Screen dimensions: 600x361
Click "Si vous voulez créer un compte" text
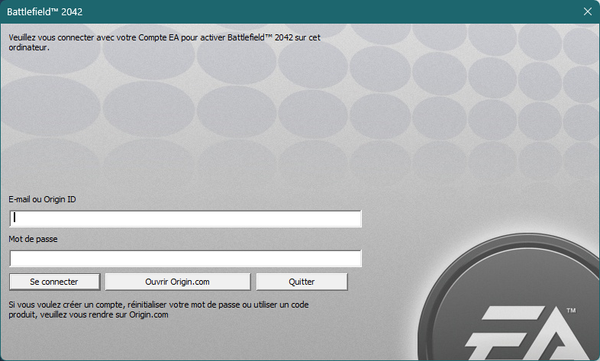pyautogui.click(x=67, y=305)
